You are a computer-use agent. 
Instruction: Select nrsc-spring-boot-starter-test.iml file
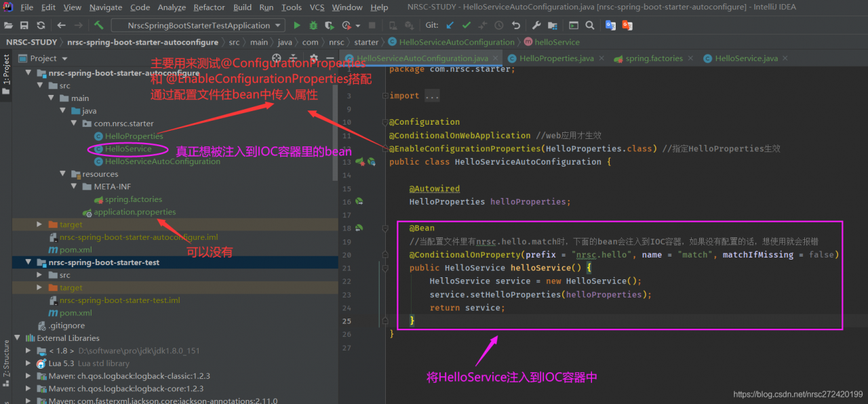(x=119, y=300)
